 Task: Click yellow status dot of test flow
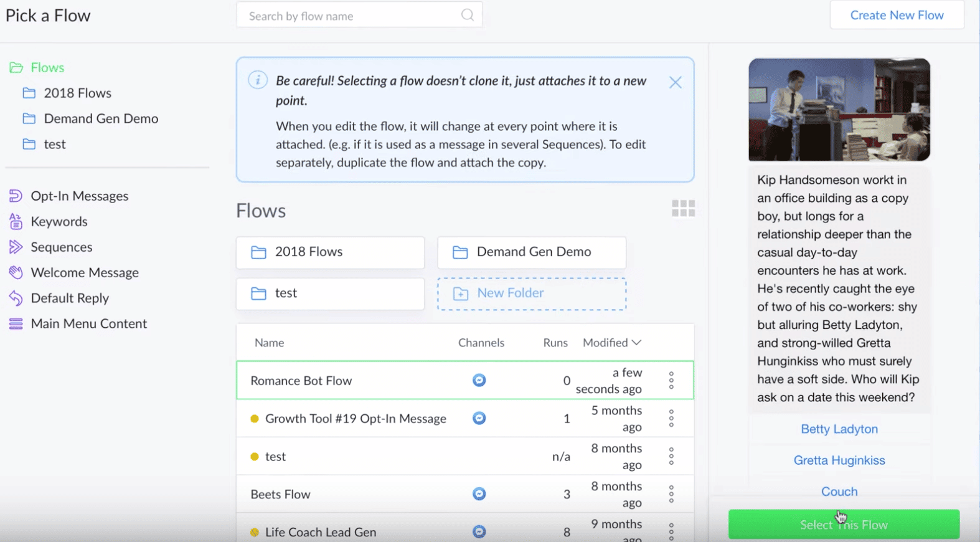pyautogui.click(x=254, y=457)
